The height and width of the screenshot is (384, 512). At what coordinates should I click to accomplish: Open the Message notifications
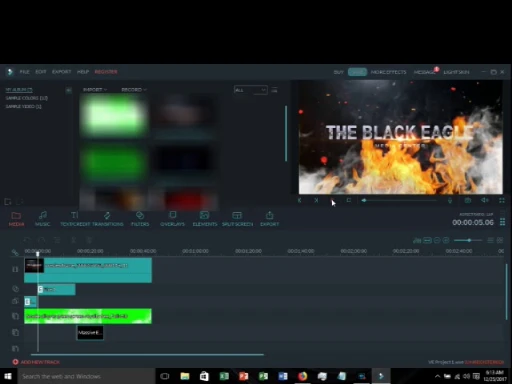(425, 72)
